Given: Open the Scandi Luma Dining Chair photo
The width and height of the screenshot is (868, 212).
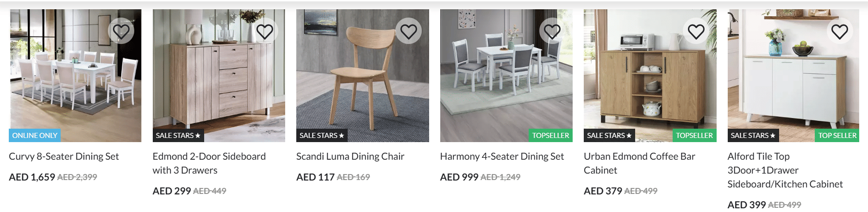Looking at the screenshot, I should [x=362, y=75].
